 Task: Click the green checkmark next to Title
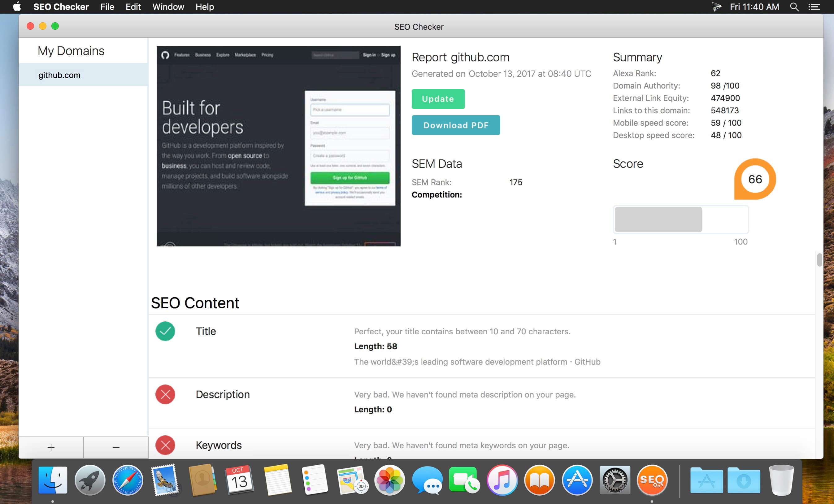point(165,331)
